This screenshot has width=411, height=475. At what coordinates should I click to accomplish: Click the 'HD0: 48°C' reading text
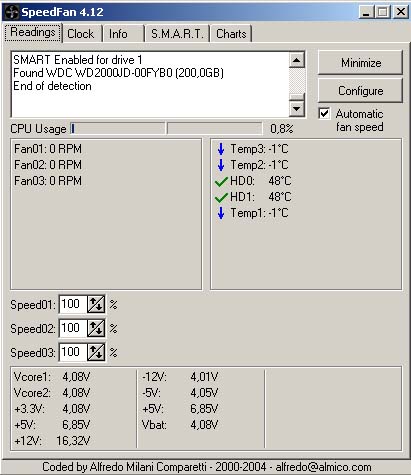tap(261, 181)
